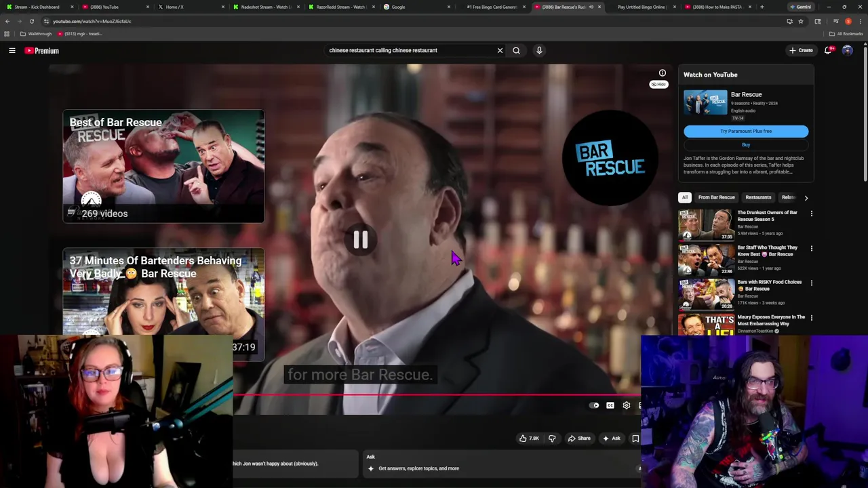This screenshot has width=868, height=488.
Task: Go back in browser history
Action: 7,21
